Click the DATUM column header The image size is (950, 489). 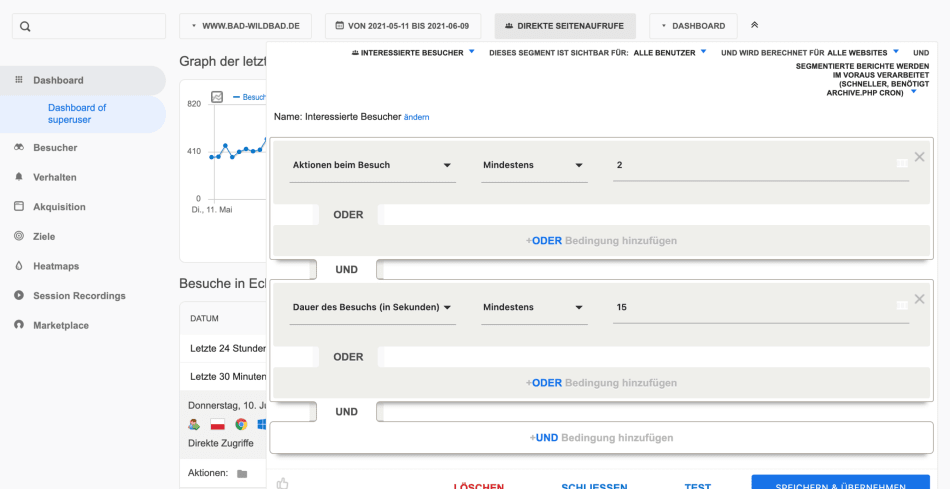click(x=204, y=318)
